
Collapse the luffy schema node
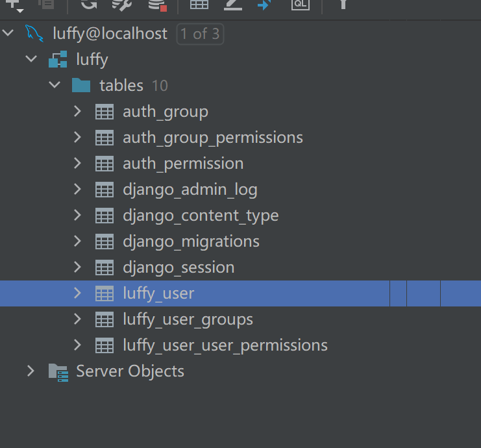pos(31,59)
